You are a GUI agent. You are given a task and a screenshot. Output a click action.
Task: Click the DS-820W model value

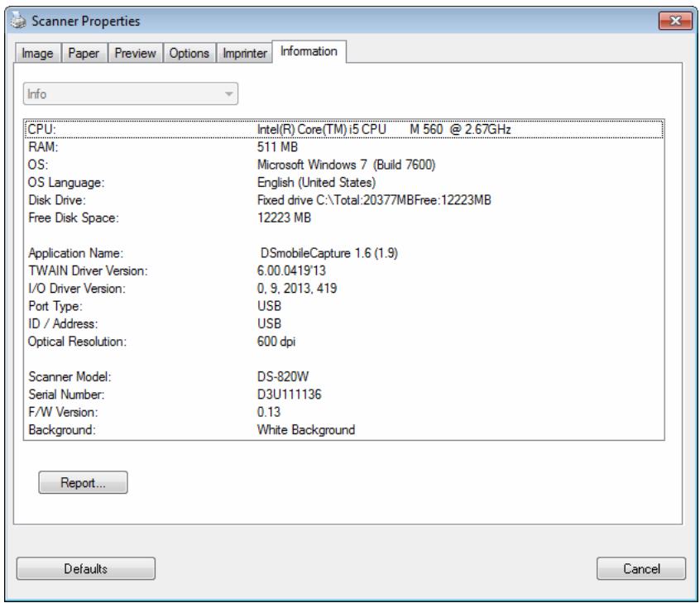click(x=283, y=376)
